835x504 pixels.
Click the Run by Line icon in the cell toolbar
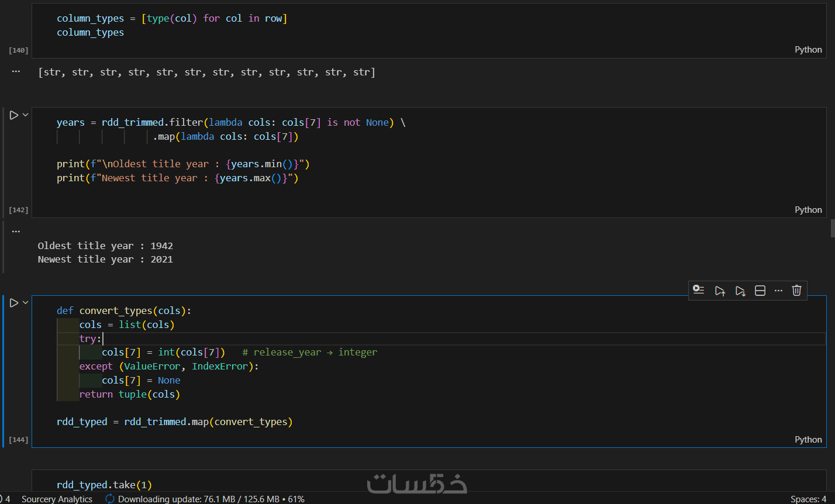[698, 290]
